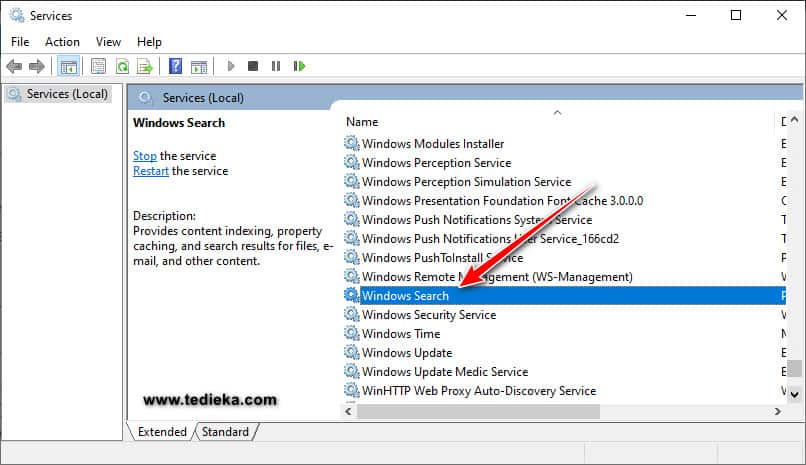
Task: Open the Help toolbar icon
Action: 175,66
